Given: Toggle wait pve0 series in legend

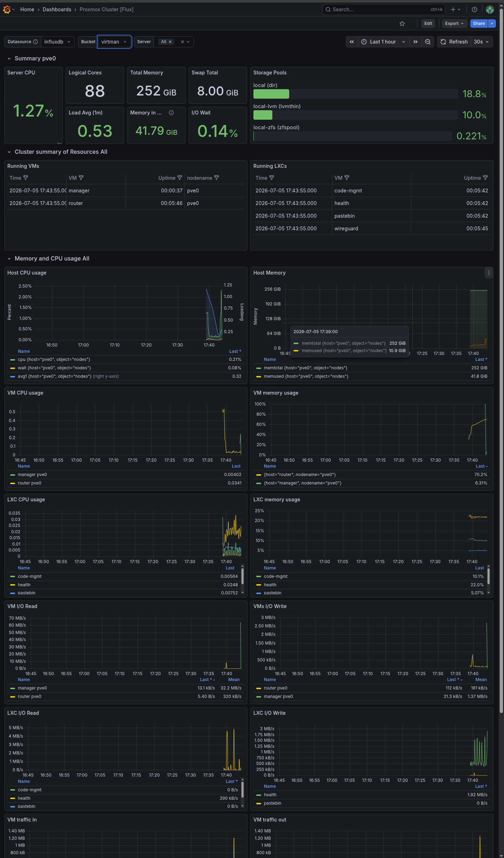Looking at the screenshot, I should (54, 368).
